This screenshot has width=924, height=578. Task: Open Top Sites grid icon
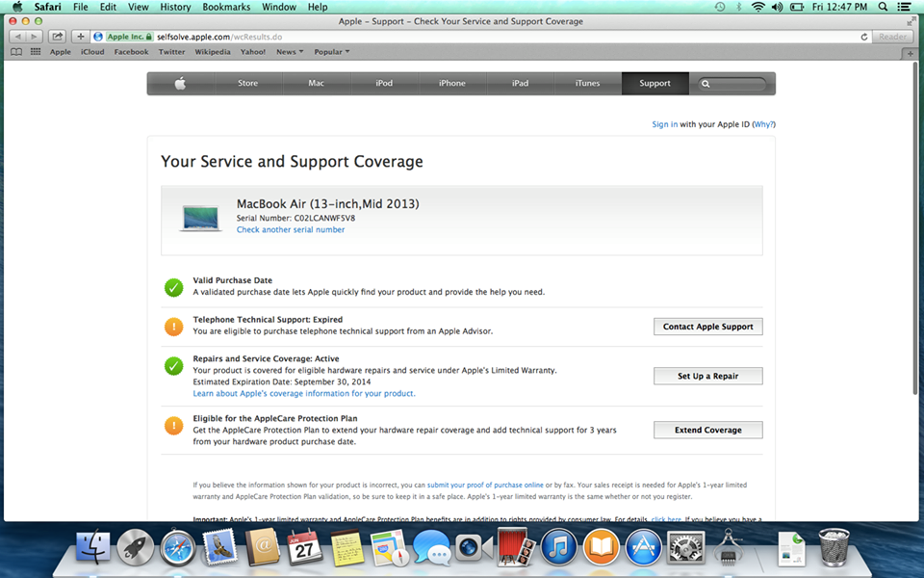coord(36,52)
